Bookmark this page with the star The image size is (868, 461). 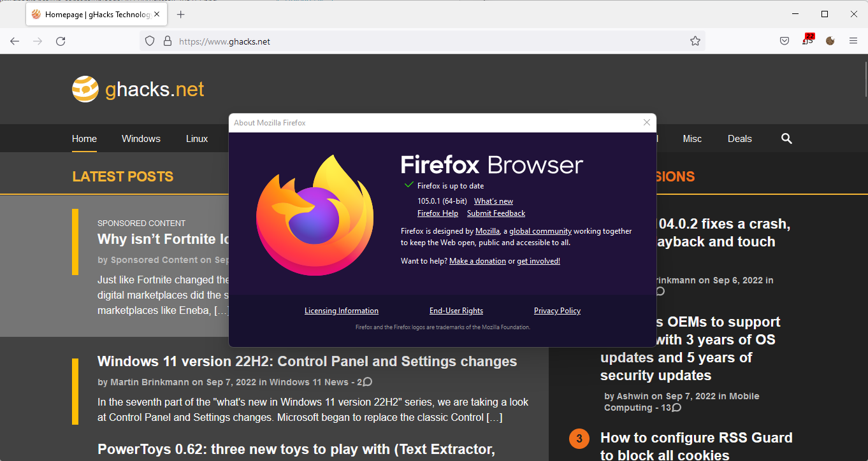(x=695, y=41)
